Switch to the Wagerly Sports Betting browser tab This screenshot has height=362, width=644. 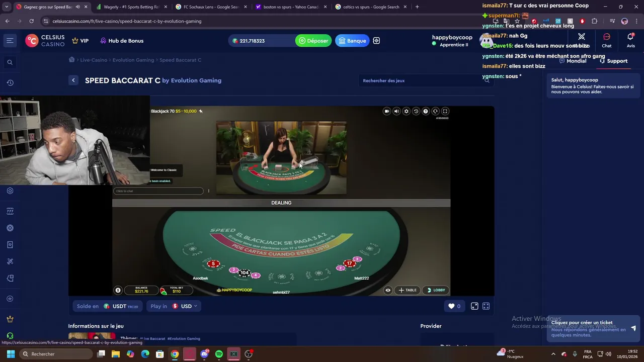[130, 7]
